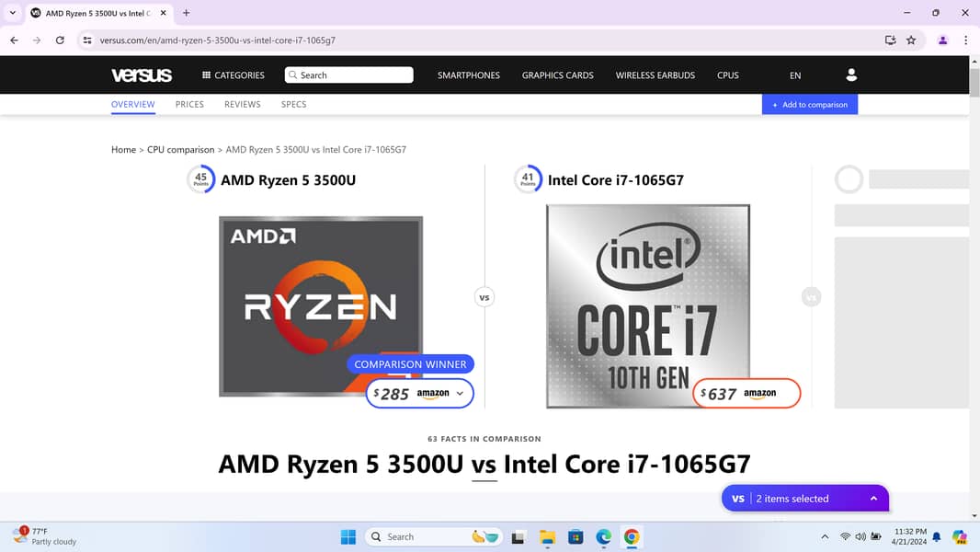The width and height of the screenshot is (980, 552).
Task: Expand the 2 items selected panel
Action: click(805, 499)
